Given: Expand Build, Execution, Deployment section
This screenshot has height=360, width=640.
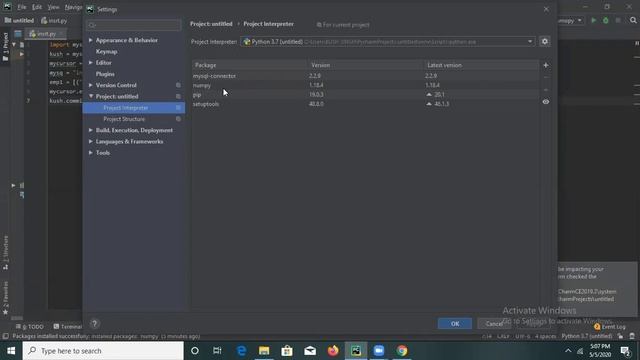Looking at the screenshot, I should coord(91,130).
